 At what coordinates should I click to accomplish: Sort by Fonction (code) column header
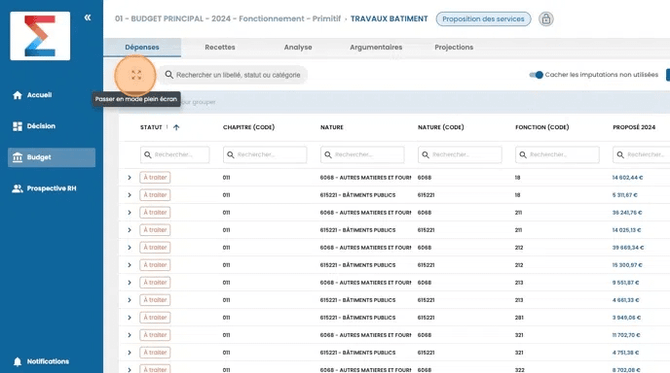[542, 127]
